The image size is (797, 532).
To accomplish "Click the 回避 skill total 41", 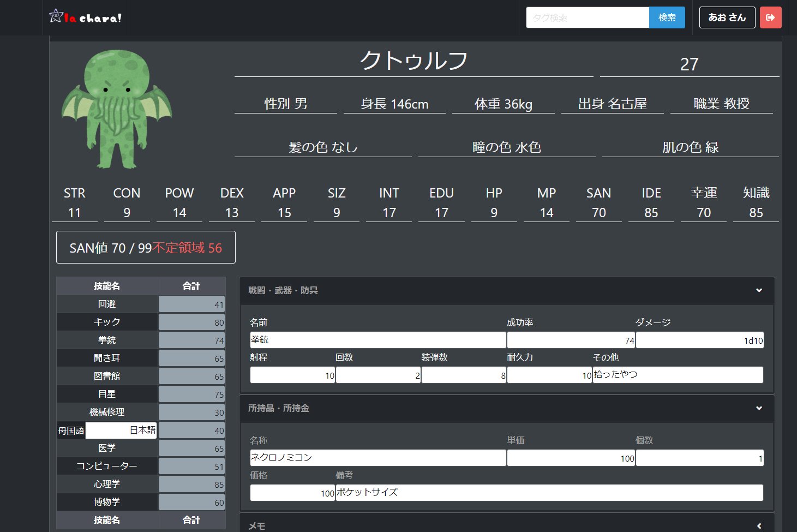I will [x=192, y=304].
